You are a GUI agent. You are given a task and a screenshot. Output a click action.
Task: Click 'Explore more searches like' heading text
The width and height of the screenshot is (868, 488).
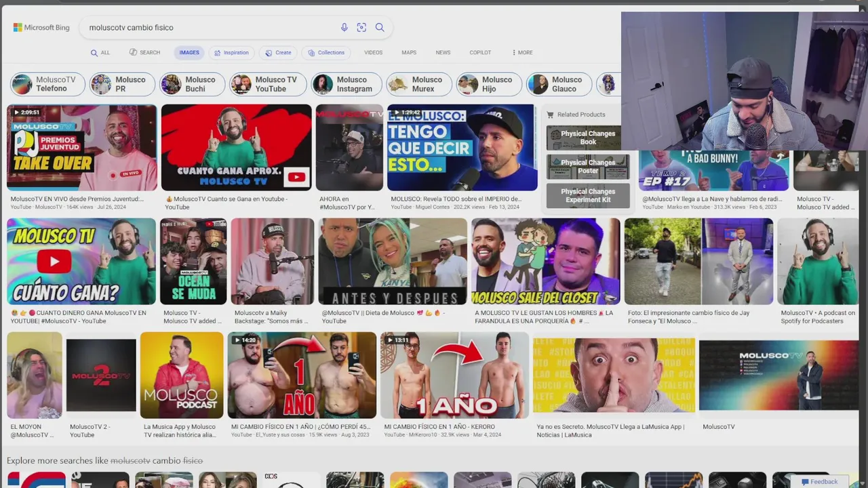click(x=104, y=461)
